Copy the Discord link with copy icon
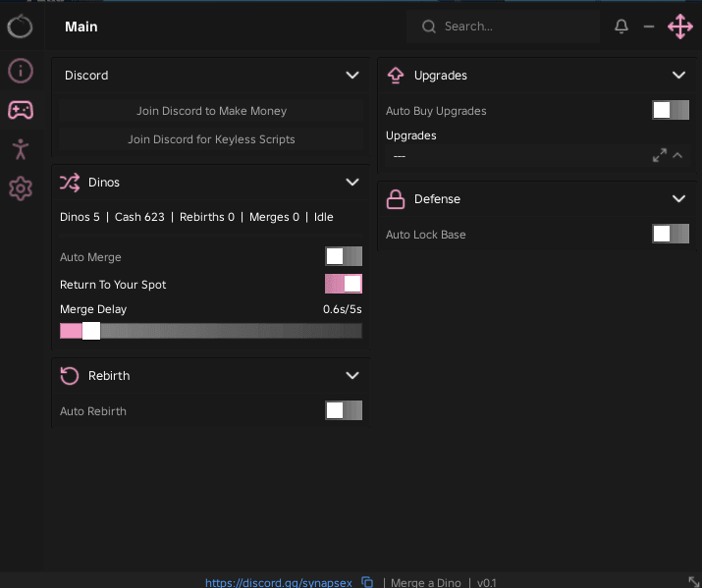The height and width of the screenshot is (588, 702). click(367, 582)
